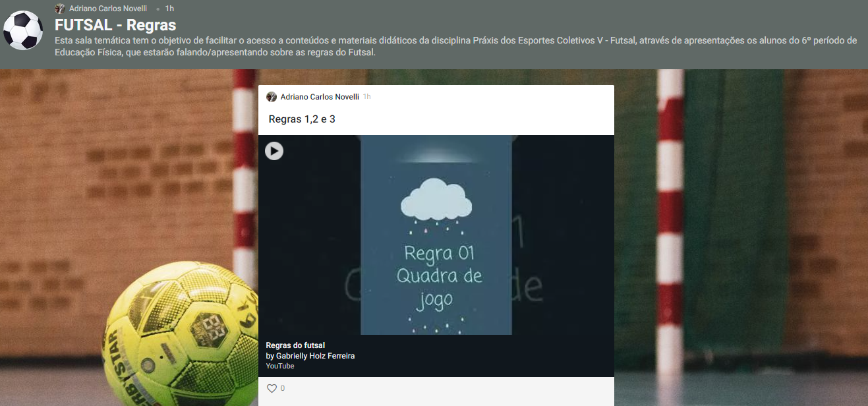This screenshot has width=868, height=406.
Task: Click the soccer ball padlet icon
Action: click(x=23, y=30)
